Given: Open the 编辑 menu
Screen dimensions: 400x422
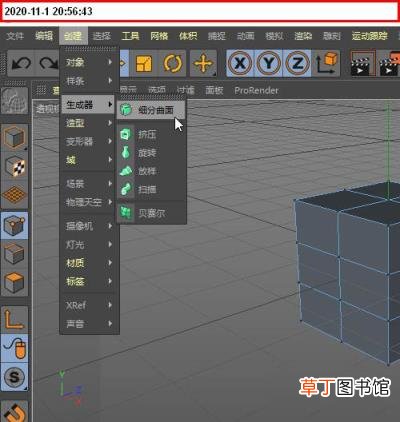Looking at the screenshot, I should [44, 36].
